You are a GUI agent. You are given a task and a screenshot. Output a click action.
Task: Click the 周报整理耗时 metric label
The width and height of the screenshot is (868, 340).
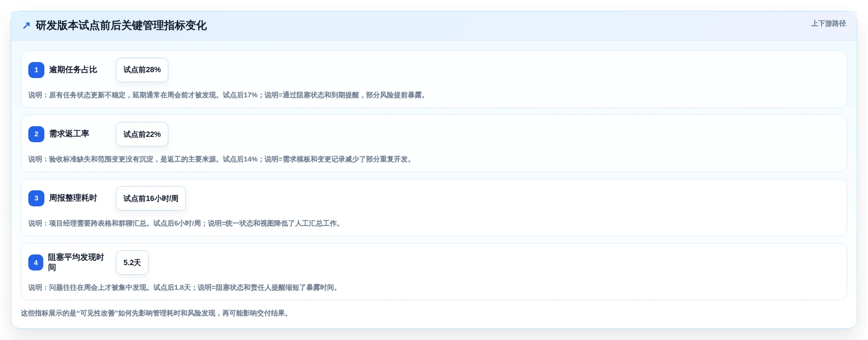(x=73, y=198)
